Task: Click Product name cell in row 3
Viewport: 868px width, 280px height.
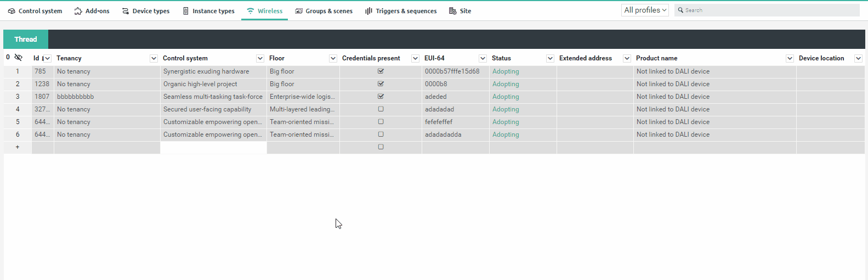Action: pos(714,97)
